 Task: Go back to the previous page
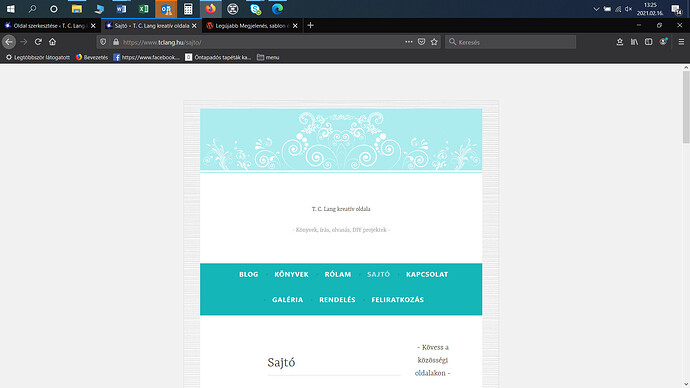[x=9, y=42]
